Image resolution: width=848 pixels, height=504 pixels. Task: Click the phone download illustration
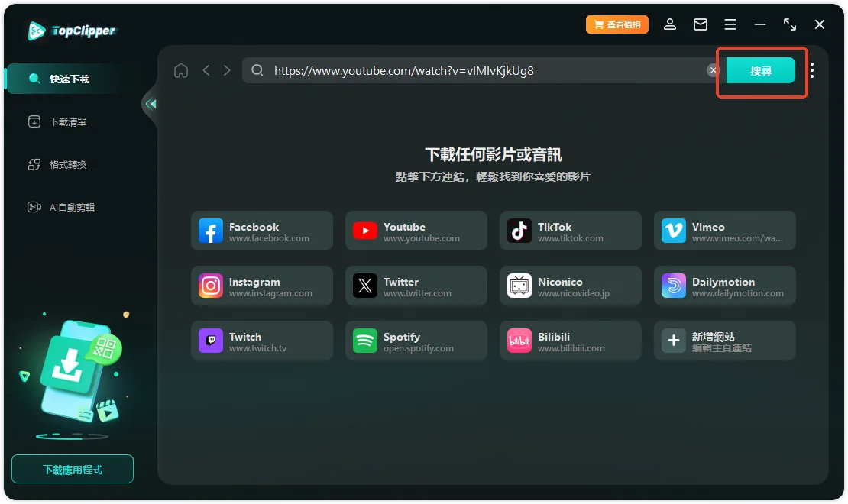coord(73,376)
